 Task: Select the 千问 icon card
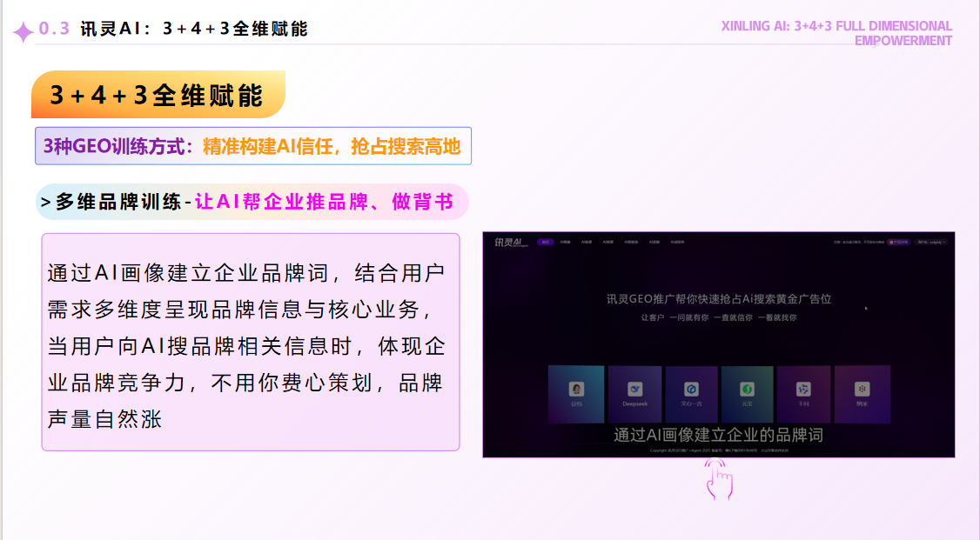(803, 394)
